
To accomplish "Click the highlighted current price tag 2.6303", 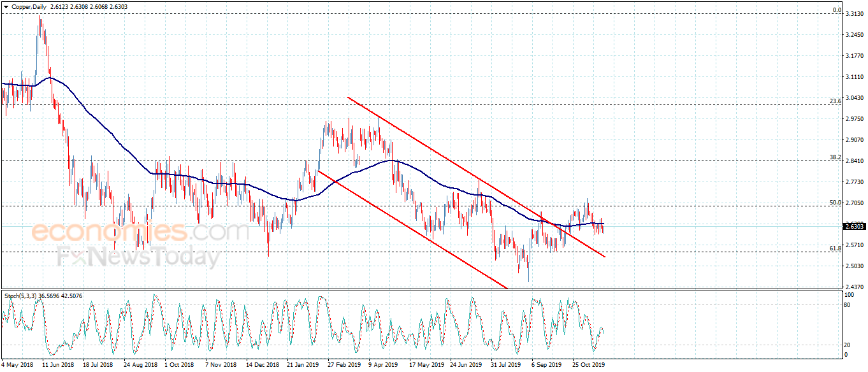I will (854, 226).
